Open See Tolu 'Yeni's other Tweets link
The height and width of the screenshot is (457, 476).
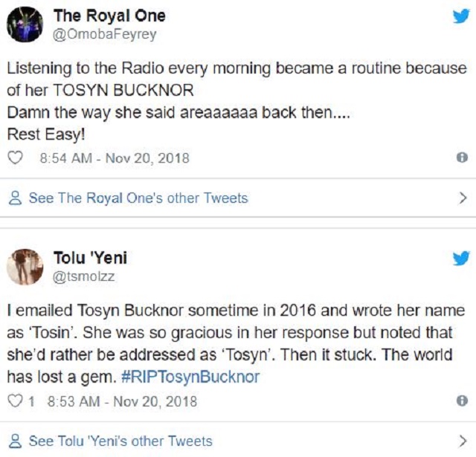click(x=120, y=441)
